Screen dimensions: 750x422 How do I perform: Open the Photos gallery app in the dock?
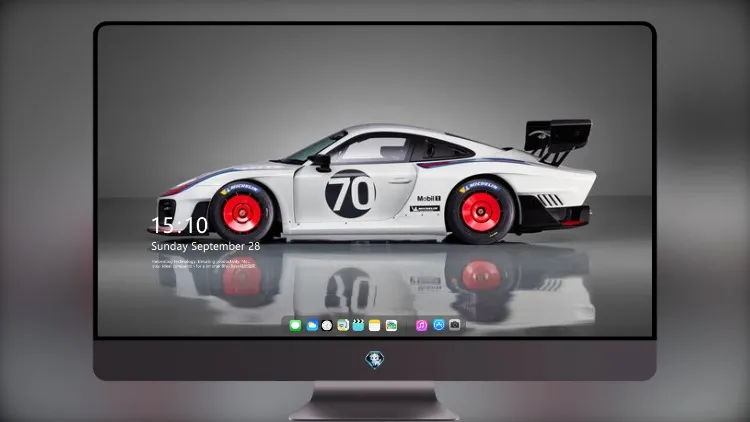click(x=391, y=326)
